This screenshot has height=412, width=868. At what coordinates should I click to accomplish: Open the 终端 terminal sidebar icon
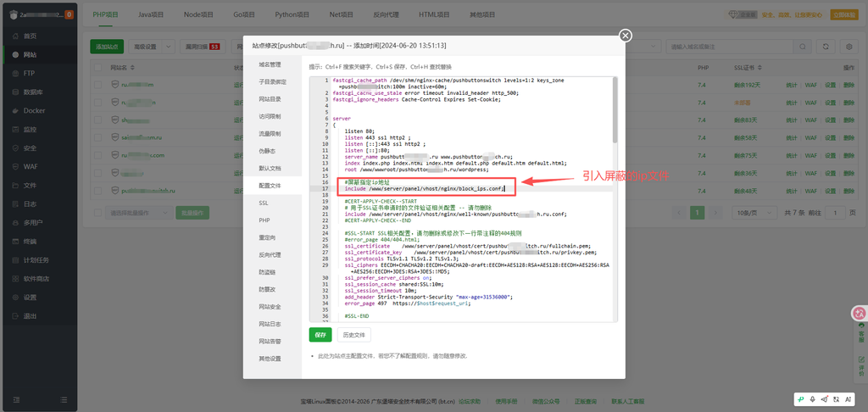click(x=15, y=242)
